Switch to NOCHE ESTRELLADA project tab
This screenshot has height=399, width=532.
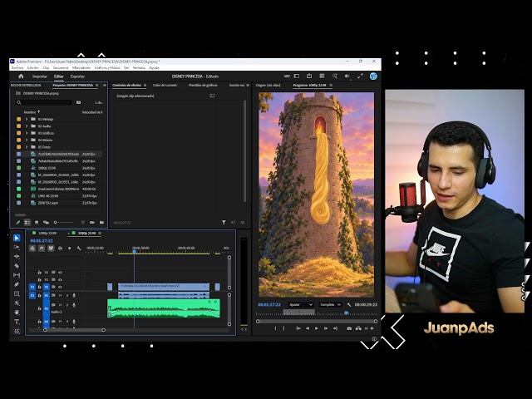tap(26, 85)
